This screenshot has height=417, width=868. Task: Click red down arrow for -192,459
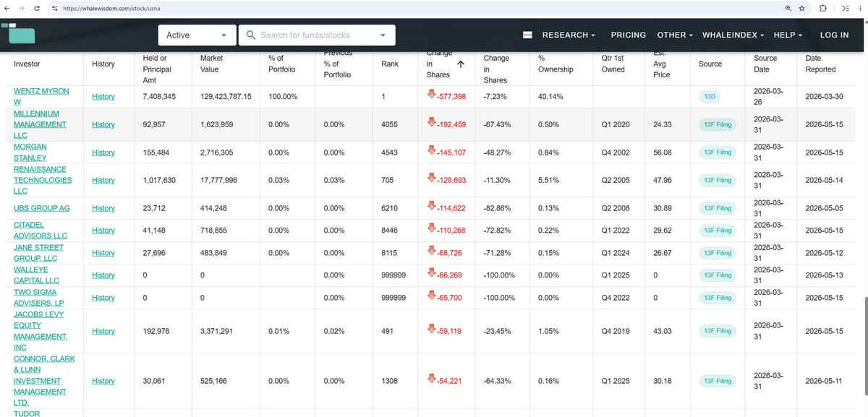pyautogui.click(x=432, y=124)
